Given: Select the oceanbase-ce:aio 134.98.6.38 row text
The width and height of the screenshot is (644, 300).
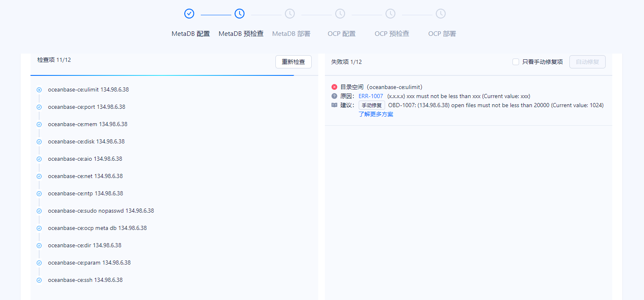Looking at the screenshot, I should 85,159.
